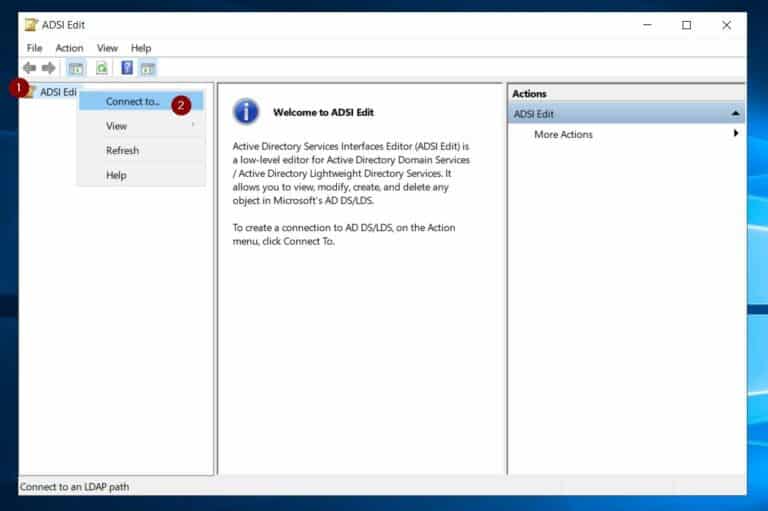Select Refresh in the context menu
This screenshot has width=768, height=511.
click(x=141, y=150)
